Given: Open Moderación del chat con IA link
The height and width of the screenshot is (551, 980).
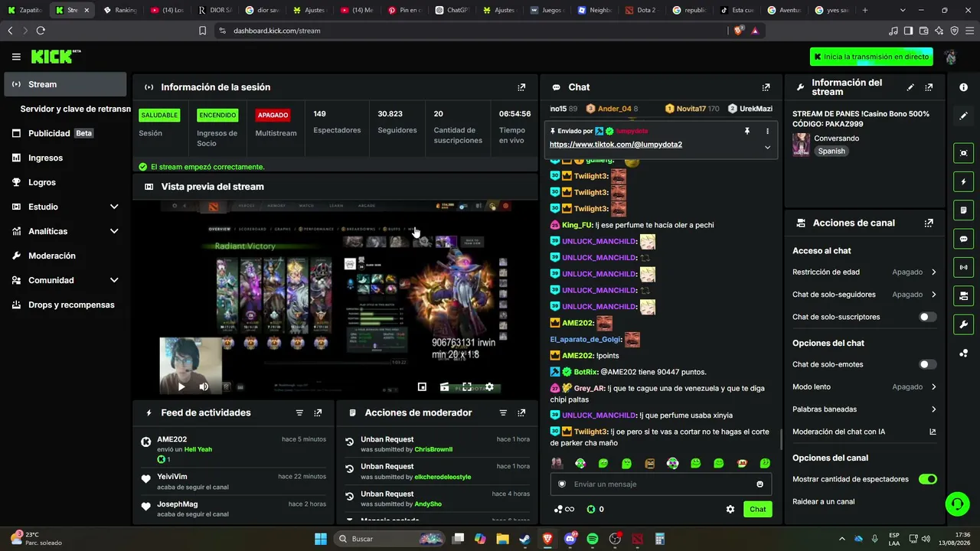Looking at the screenshot, I should pyautogui.click(x=864, y=432).
